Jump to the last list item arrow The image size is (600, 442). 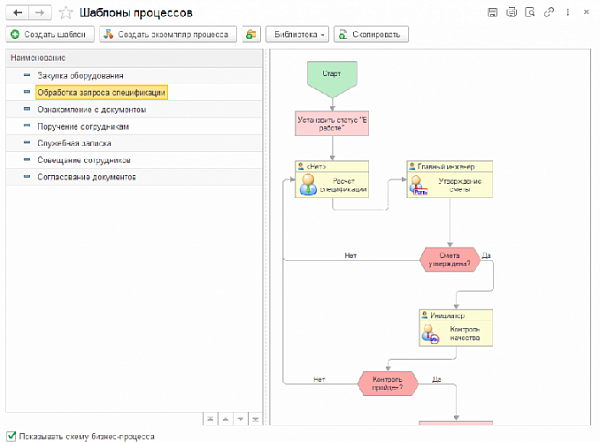(x=255, y=419)
